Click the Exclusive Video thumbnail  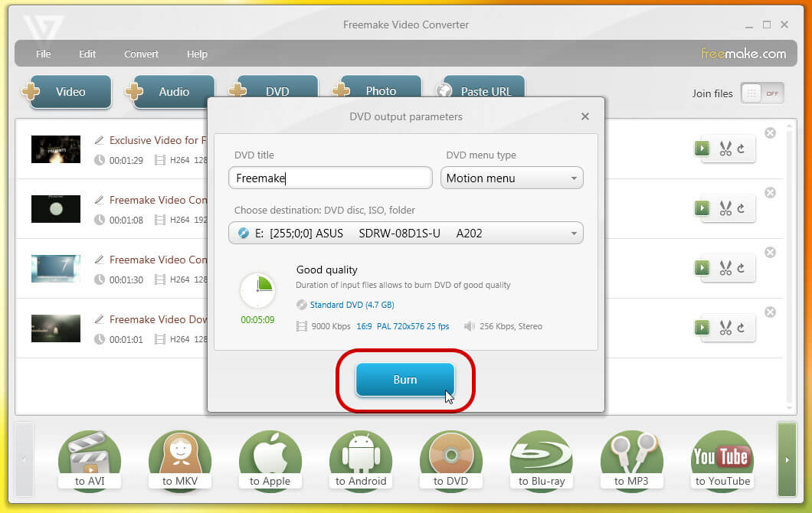56,149
